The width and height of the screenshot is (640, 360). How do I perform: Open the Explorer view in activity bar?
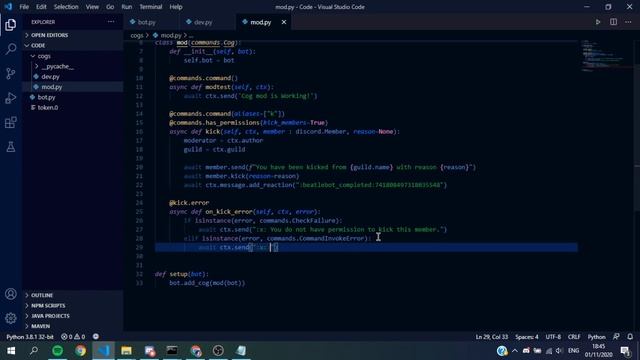11,25
